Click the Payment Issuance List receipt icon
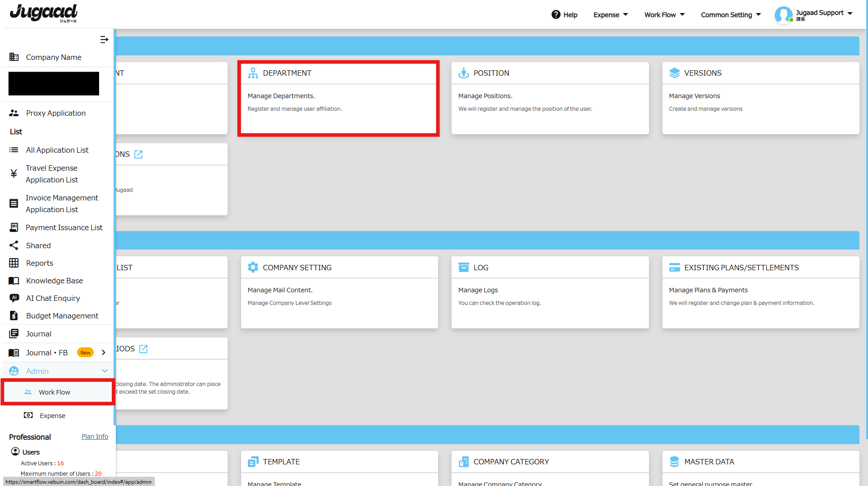Screen dimensions: 868x486 14,227
